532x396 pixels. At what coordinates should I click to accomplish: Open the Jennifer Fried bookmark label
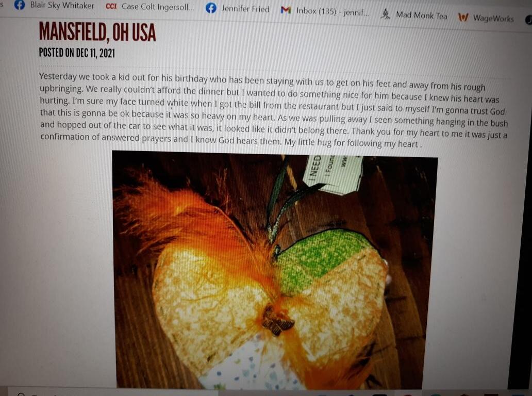point(245,9)
